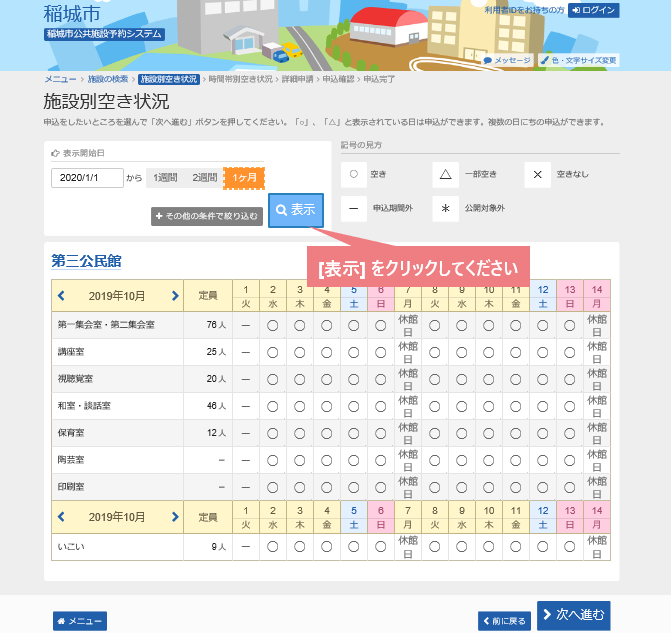Select 陶芸室 availability on day 8
671x633 pixels.
point(434,461)
